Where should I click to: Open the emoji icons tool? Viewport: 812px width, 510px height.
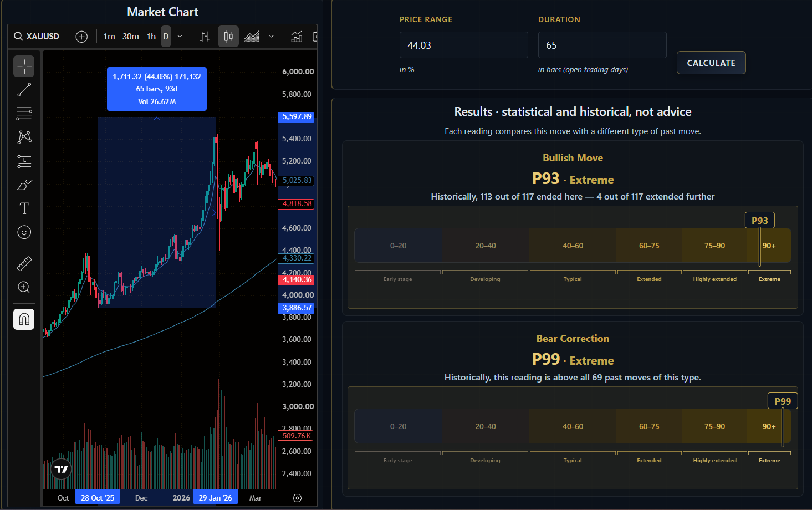tap(24, 232)
